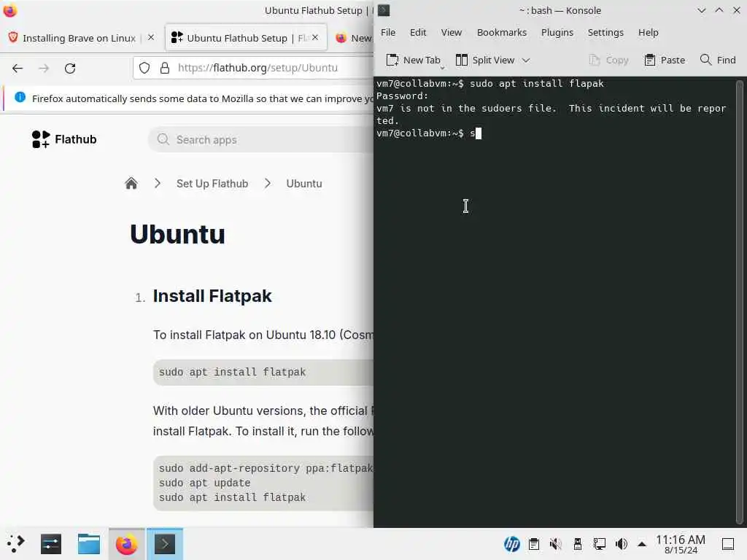Click the network tray icon
This screenshot has width=747, height=560.
[x=600, y=544]
